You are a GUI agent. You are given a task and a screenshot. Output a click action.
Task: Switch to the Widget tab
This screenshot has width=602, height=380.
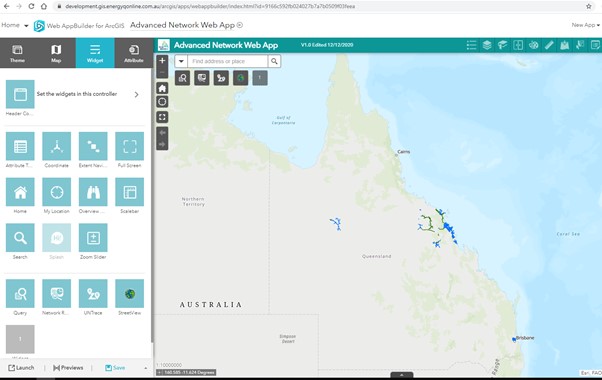click(x=95, y=53)
